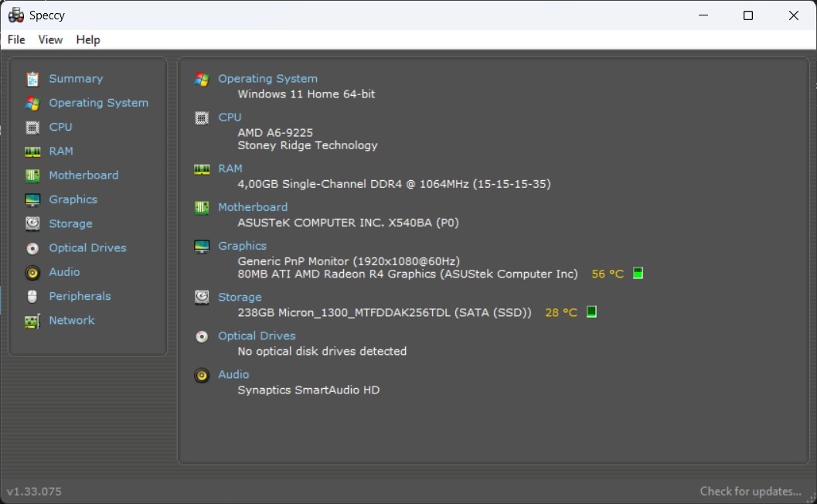Click the Graphics heading in main panel
The width and height of the screenshot is (817, 504).
point(242,246)
